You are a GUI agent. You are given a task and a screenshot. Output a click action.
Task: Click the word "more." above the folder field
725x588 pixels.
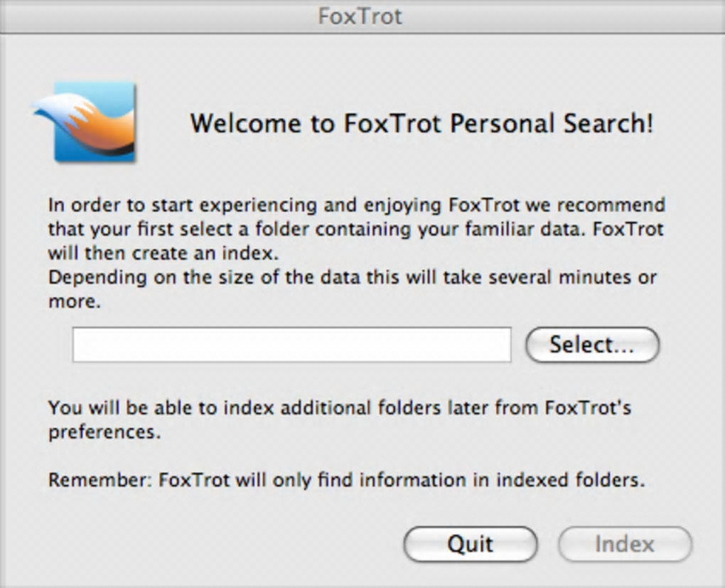coord(75,301)
